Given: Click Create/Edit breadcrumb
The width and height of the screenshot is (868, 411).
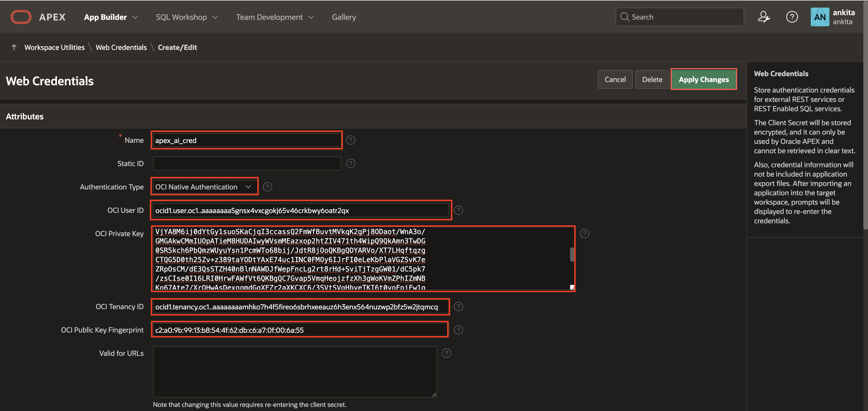Looking at the screenshot, I should pyautogui.click(x=177, y=47).
